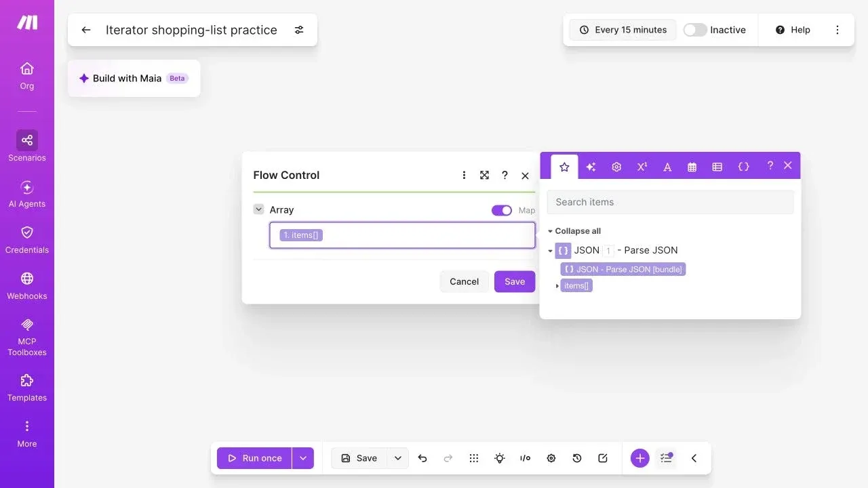The image size is (868, 488).
Task: Collapse the JSON - Parse JSON group
Action: pos(550,251)
